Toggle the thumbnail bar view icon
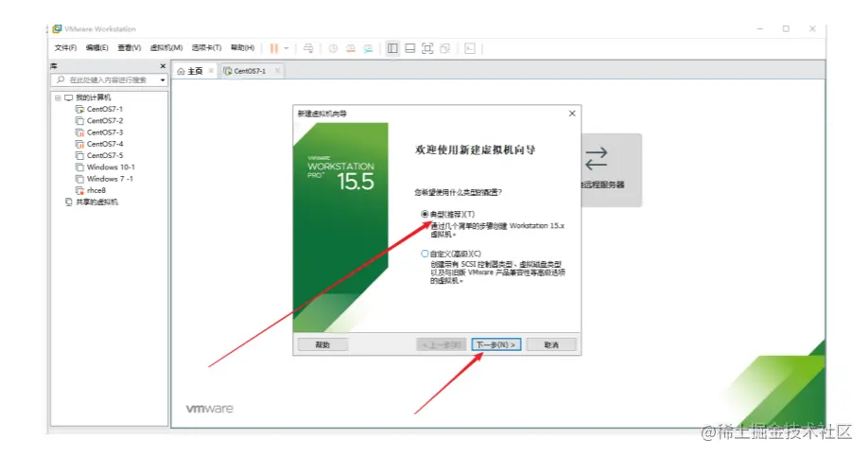Image resolution: width=868 pixels, height=457 pixels. (x=410, y=48)
